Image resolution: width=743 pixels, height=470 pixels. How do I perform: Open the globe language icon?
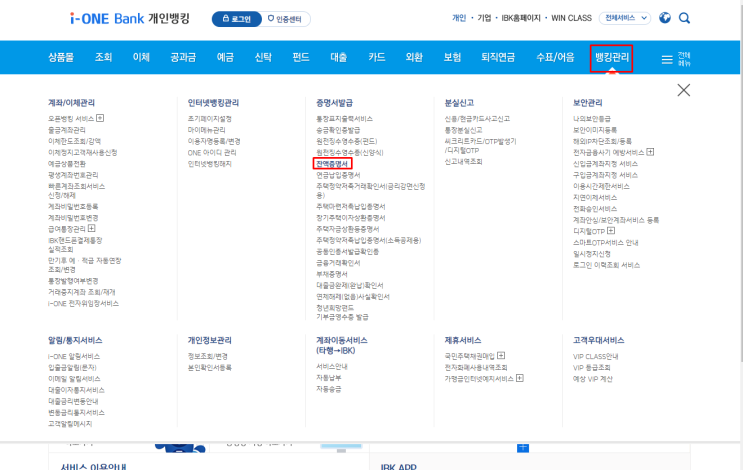(x=665, y=18)
